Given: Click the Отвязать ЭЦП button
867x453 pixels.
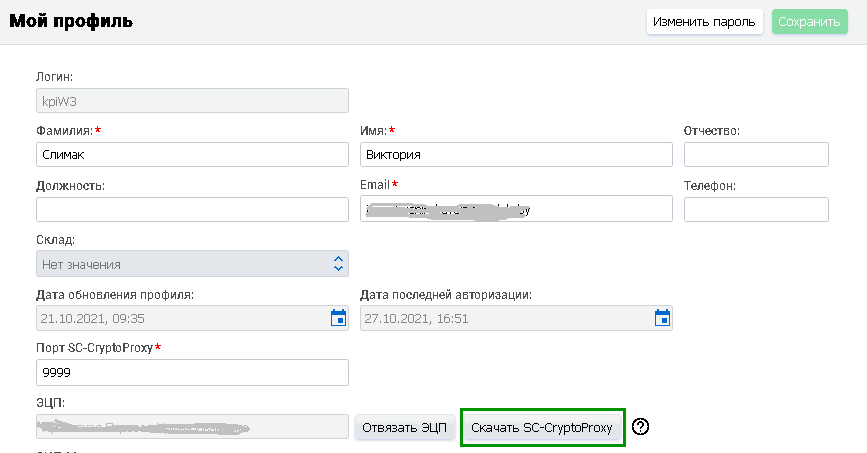Looking at the screenshot, I should click(404, 428).
